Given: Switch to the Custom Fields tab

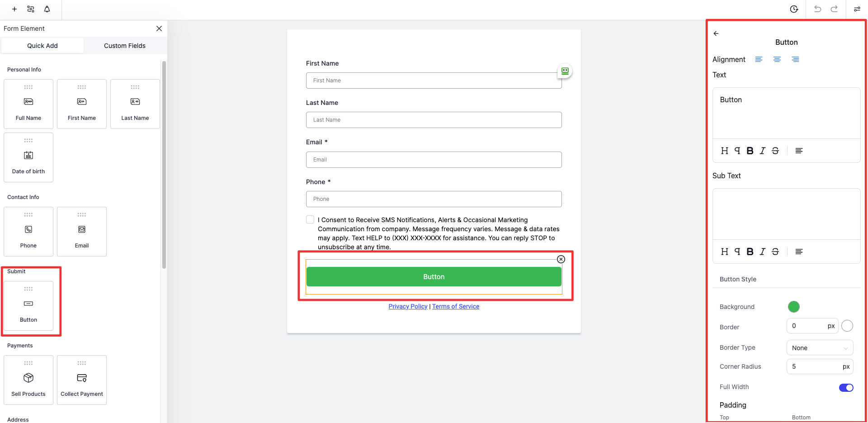Looking at the screenshot, I should click(x=125, y=46).
